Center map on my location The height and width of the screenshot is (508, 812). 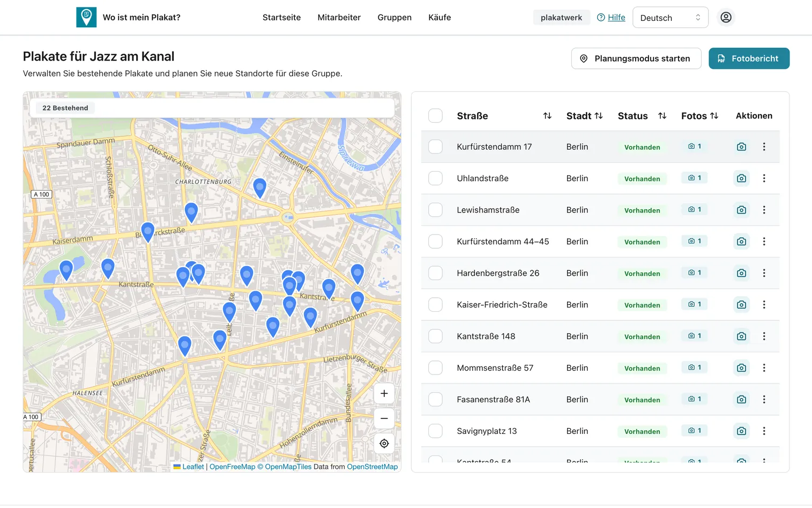(384, 444)
